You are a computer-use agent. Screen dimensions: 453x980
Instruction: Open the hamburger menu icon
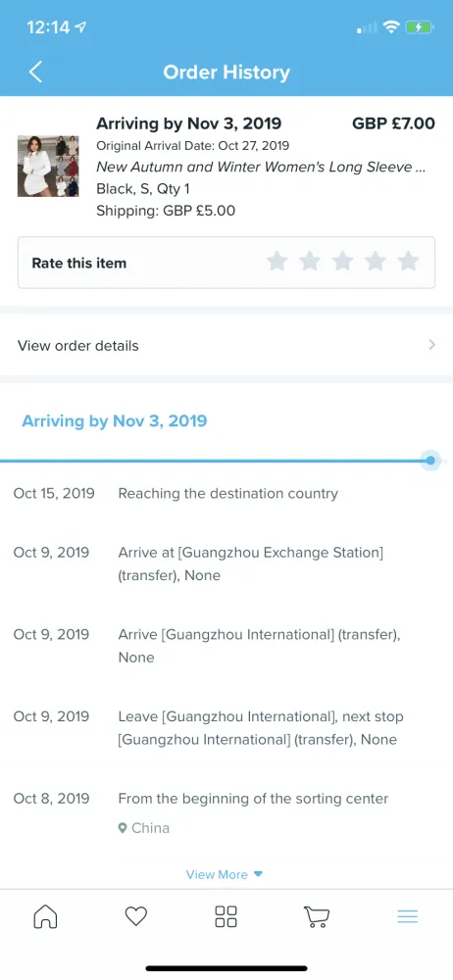point(407,916)
